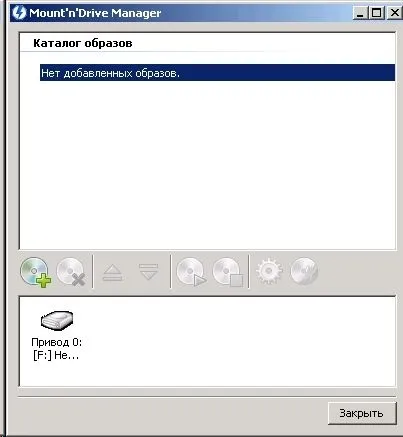This screenshot has height=437, width=403.
Task: Click the add image disc icon
Action: tap(36, 272)
